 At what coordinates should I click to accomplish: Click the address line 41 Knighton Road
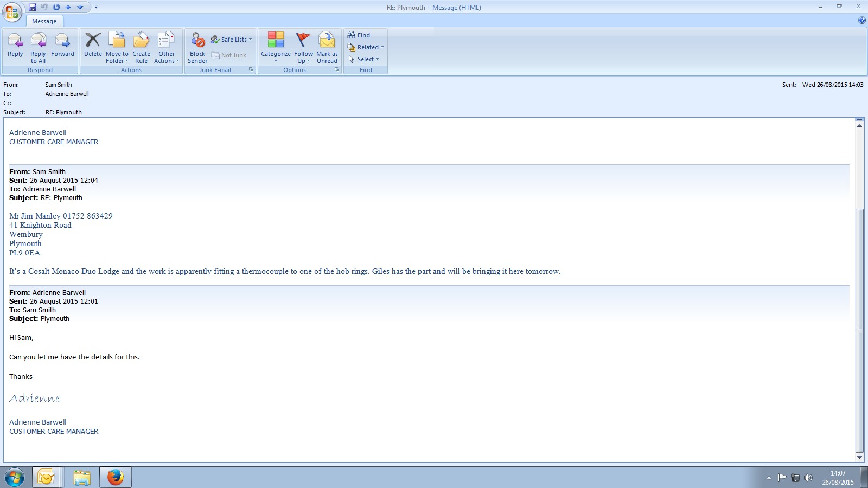pyautogui.click(x=40, y=225)
